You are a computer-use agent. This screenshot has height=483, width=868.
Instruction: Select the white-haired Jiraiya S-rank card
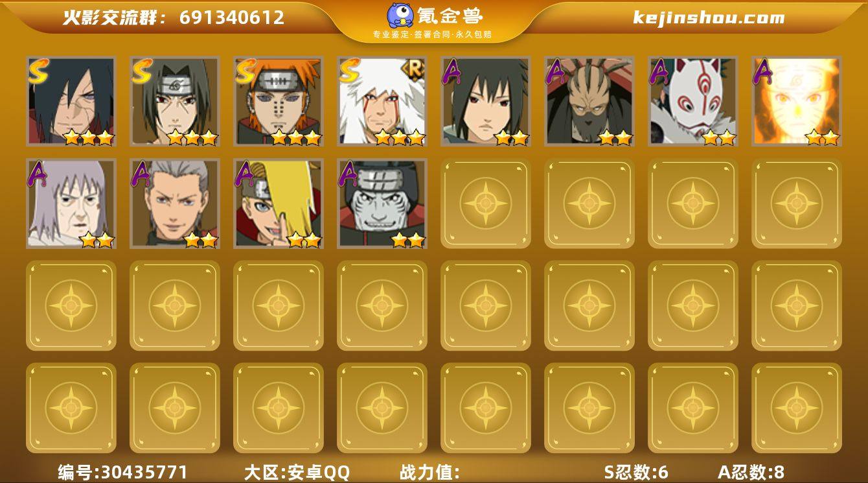point(382,100)
